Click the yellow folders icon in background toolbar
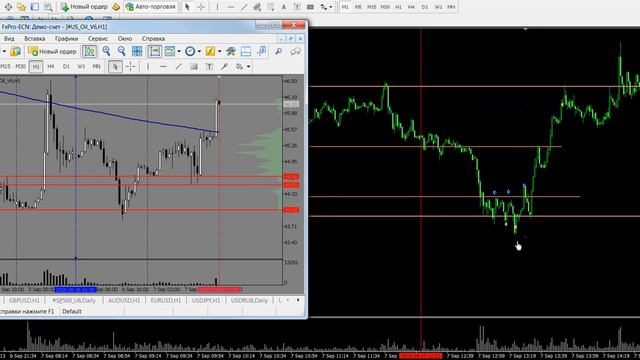640x360 pixels. [x=21, y=7]
